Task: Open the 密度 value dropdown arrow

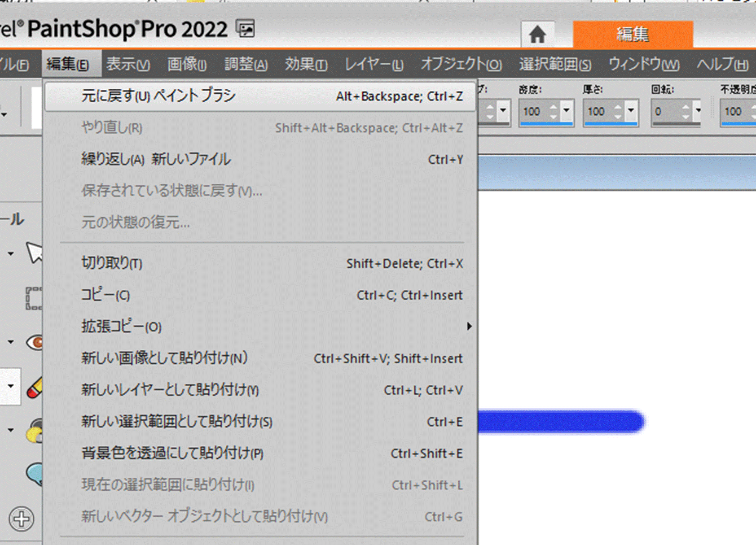Action: 567,110
